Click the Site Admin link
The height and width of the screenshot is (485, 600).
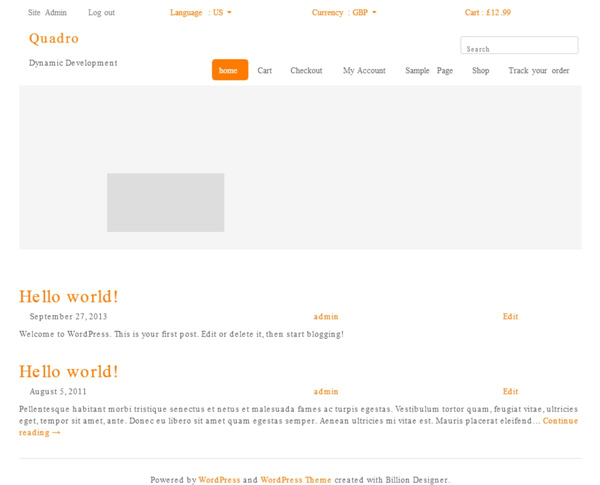(x=47, y=13)
